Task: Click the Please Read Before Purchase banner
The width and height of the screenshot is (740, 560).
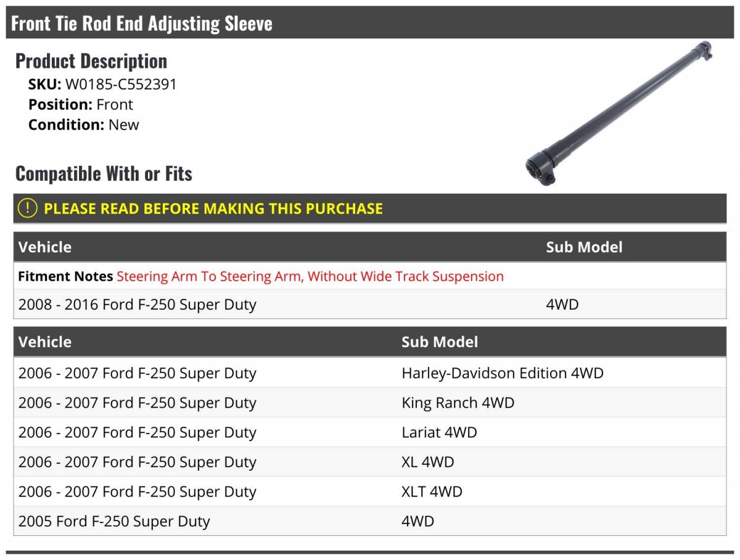Action: click(x=213, y=208)
